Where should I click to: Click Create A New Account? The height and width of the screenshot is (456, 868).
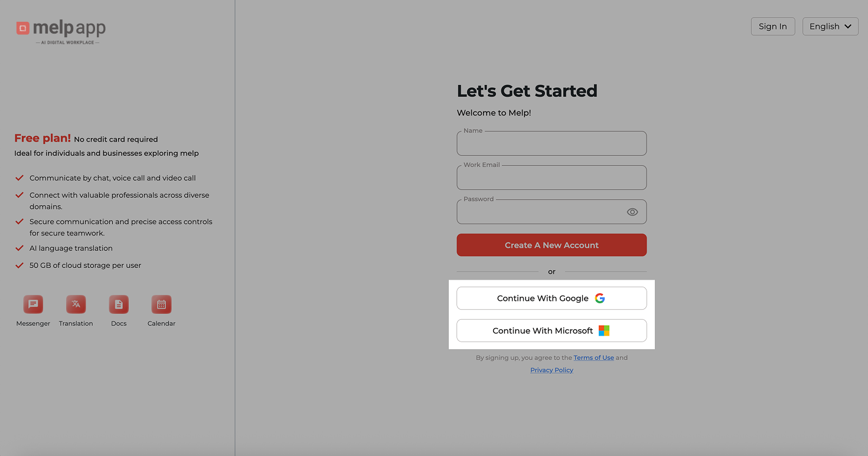pos(551,245)
